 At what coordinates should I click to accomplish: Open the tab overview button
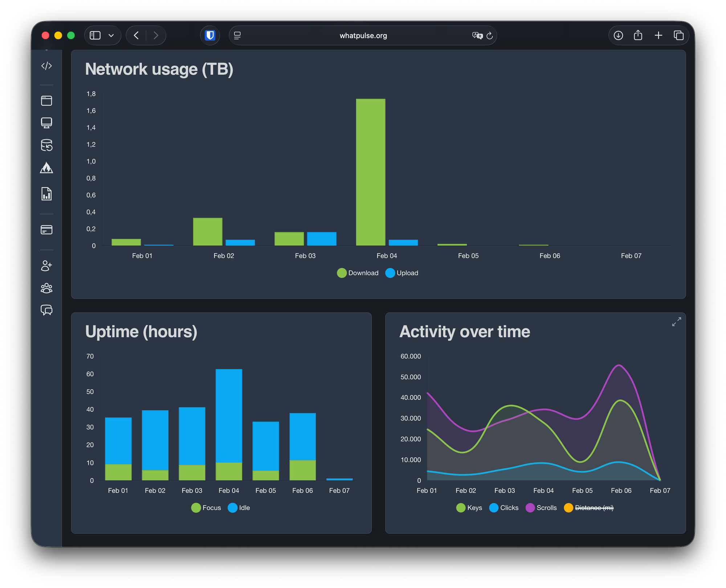point(678,36)
